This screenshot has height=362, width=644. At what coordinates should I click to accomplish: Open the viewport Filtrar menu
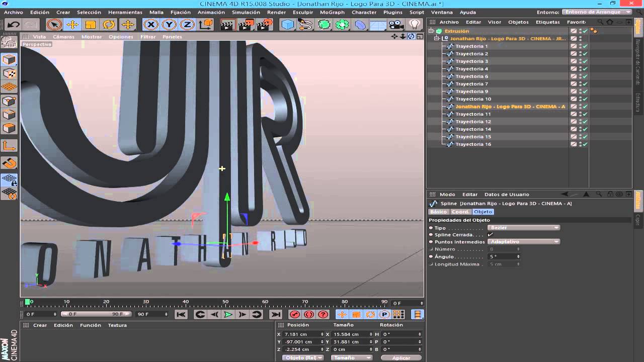(x=148, y=37)
